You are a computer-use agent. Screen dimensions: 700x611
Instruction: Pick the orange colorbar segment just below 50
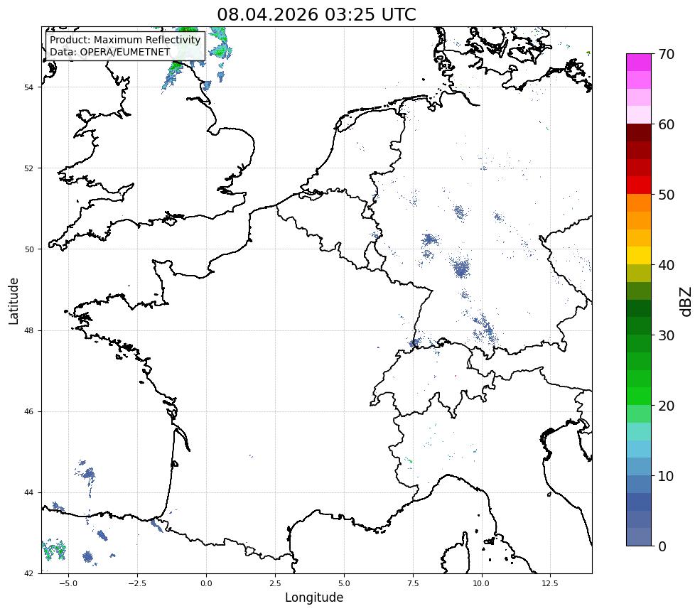[639, 203]
